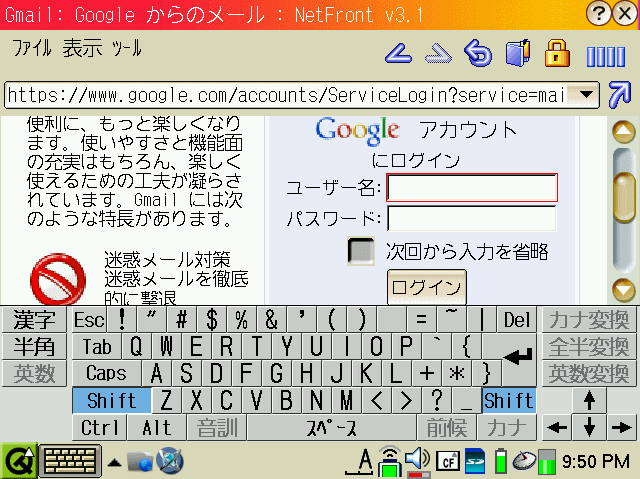Tap the right arrow cursor key
Image resolution: width=640 pixels, height=479 pixels.
(x=621, y=428)
